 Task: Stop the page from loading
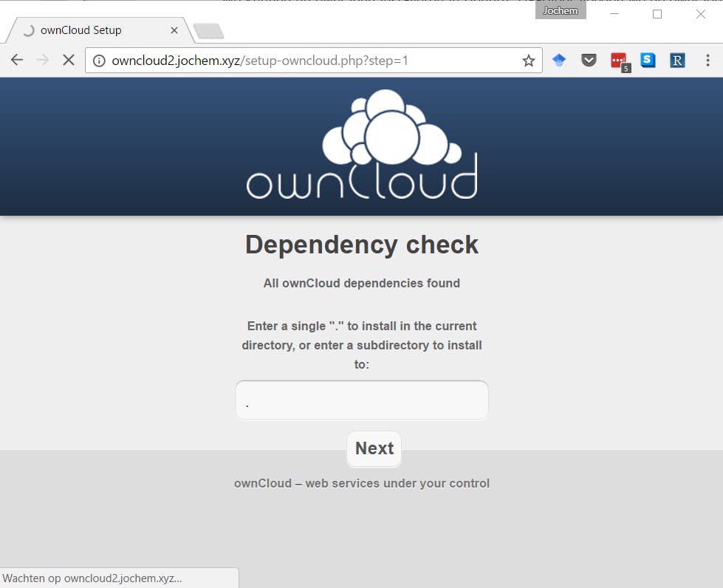click(69, 60)
